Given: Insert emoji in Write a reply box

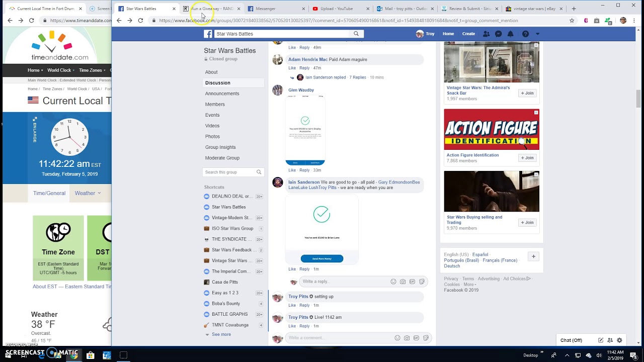Looking at the screenshot, I should point(393,282).
